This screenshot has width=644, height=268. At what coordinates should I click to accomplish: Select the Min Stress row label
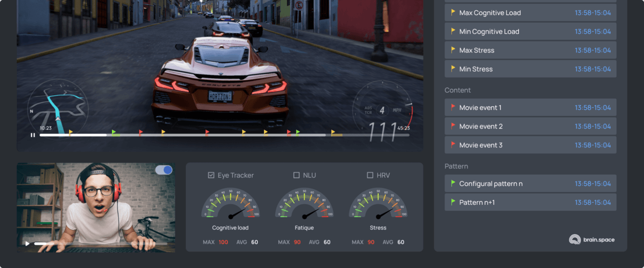[476, 69]
